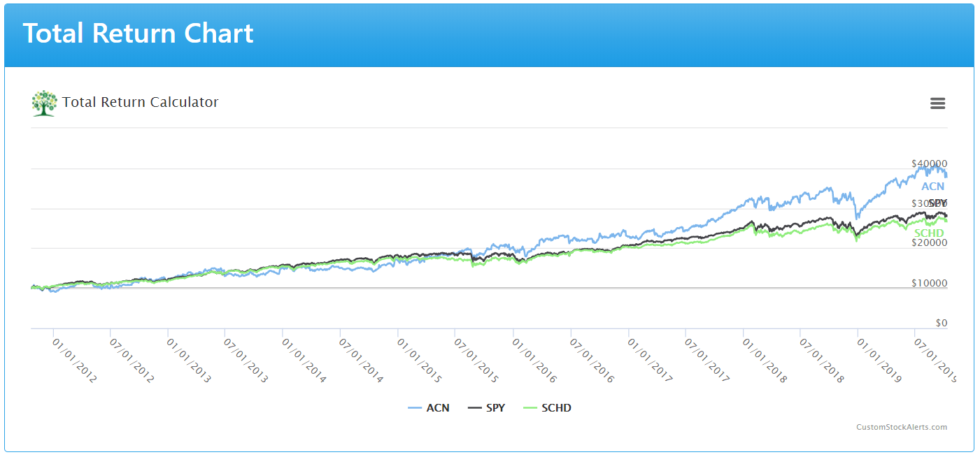Click the Total Return Calculator chart title
The height and width of the screenshot is (457, 980).
click(141, 102)
